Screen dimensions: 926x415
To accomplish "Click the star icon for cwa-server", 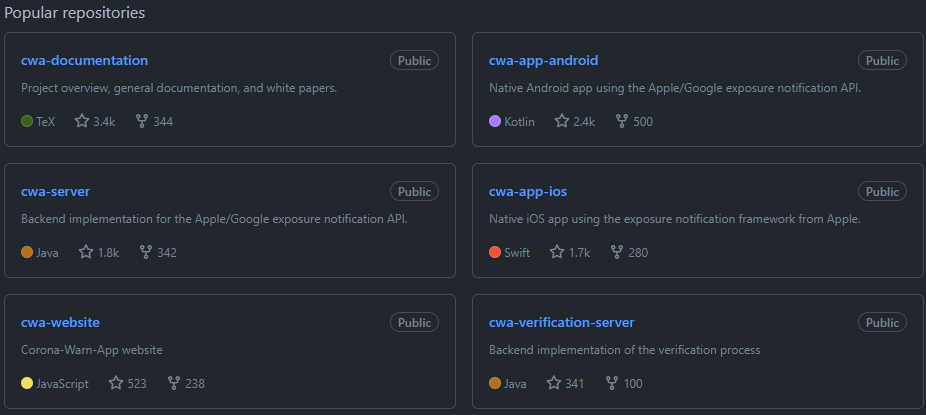I will 85,253.
